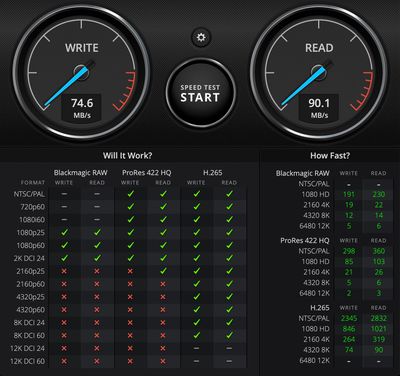Screen dimensions: 400x376
Task: Click H.265 write checkmark for 8K DCI 24
Action: tap(197, 322)
